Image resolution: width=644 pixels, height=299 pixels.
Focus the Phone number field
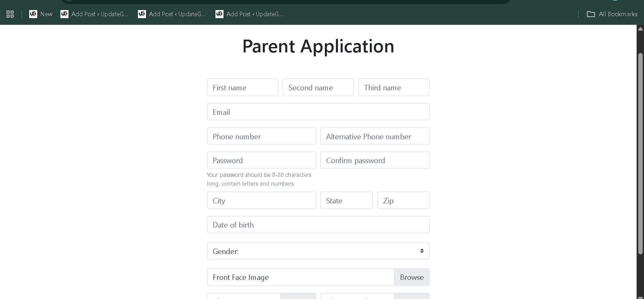point(261,136)
